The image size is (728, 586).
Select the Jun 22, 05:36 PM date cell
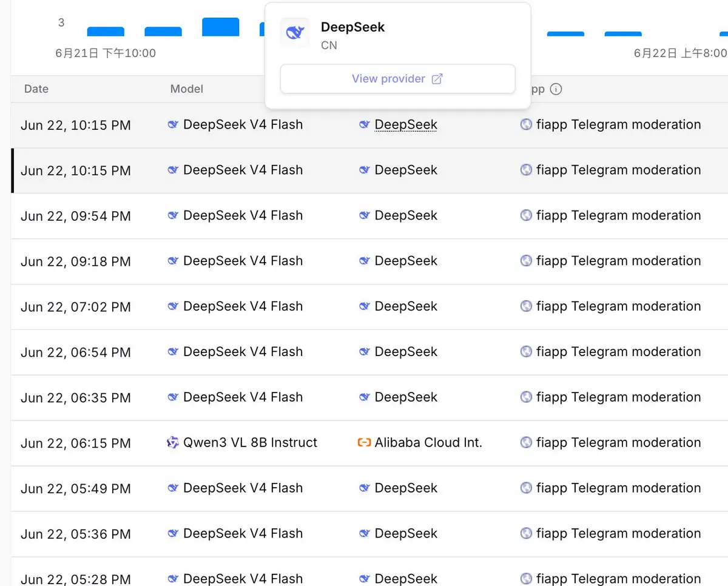point(76,534)
